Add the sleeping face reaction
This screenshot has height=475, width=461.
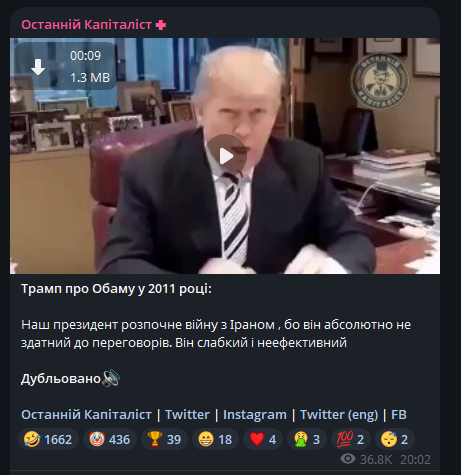(x=395, y=439)
